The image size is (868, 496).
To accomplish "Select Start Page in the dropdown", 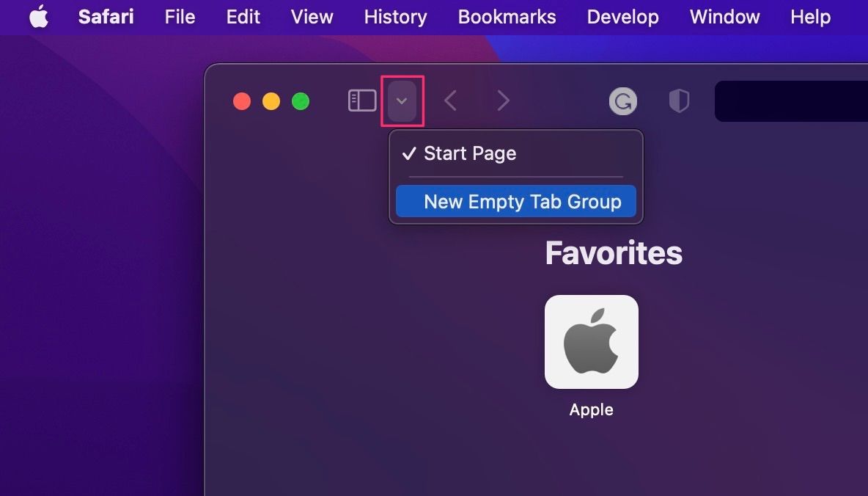I will click(516, 153).
